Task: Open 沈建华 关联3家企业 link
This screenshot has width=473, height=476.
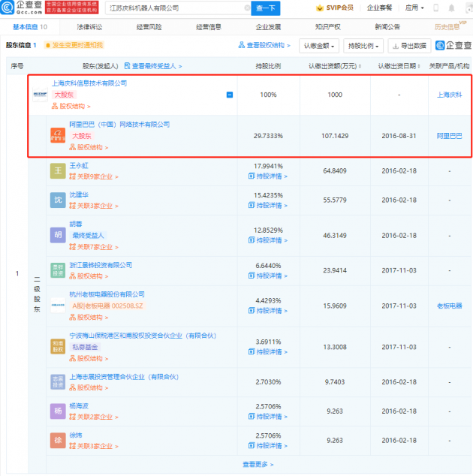Action: (94, 206)
